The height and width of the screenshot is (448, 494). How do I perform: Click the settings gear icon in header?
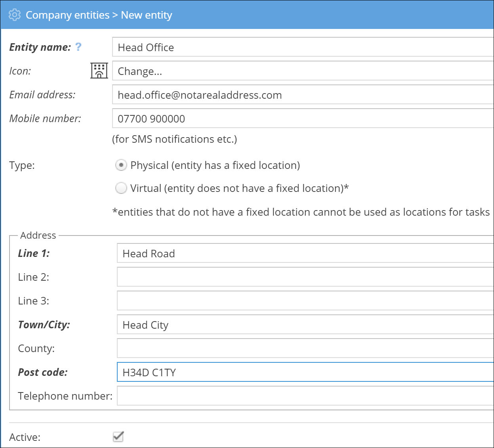pos(15,15)
